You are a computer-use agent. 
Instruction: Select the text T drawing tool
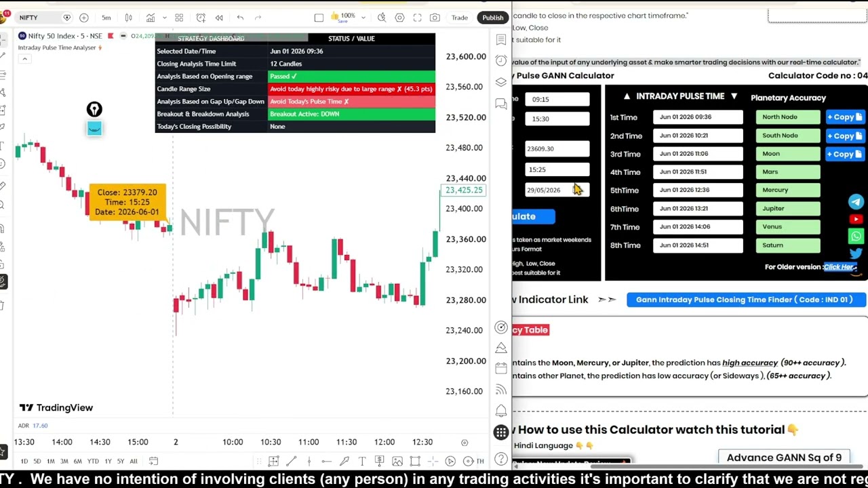coord(362,462)
